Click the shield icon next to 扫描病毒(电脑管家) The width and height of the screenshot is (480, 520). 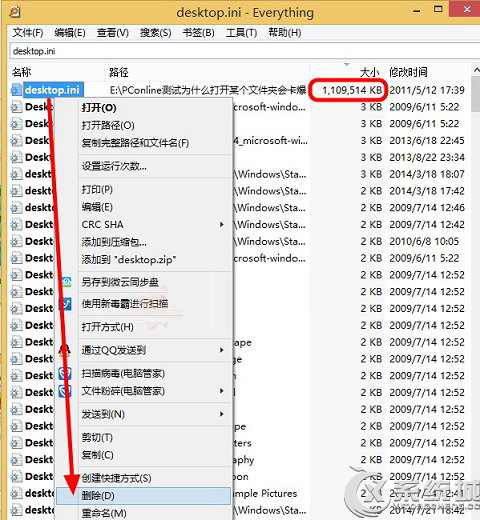click(65, 374)
